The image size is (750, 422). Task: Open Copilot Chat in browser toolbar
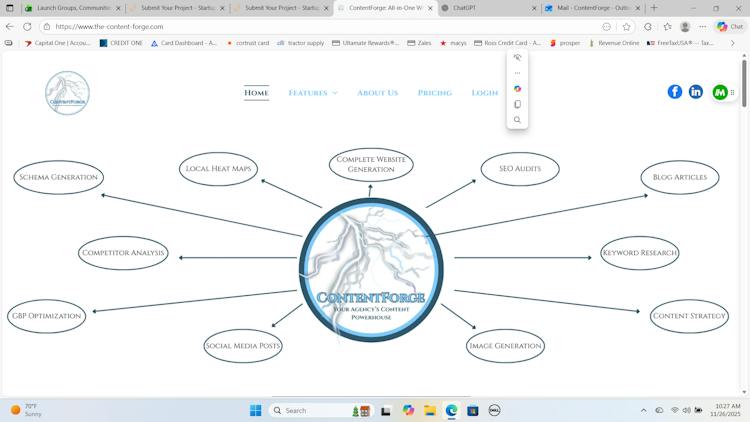730,27
